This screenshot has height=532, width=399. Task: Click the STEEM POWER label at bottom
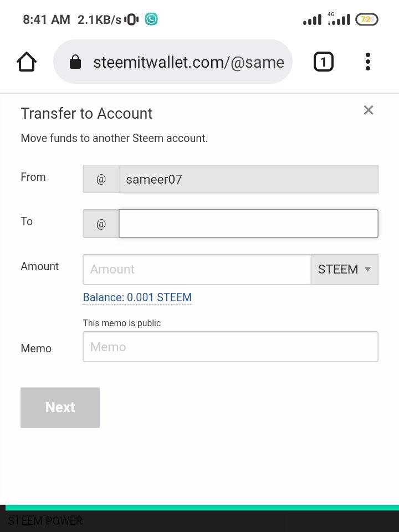(x=45, y=521)
